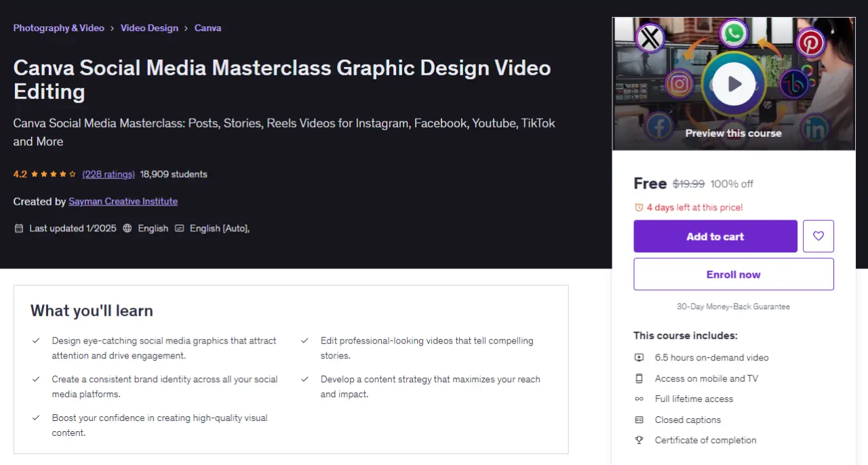The width and height of the screenshot is (868, 465).
Task: Click the Free price label
Action: point(650,183)
